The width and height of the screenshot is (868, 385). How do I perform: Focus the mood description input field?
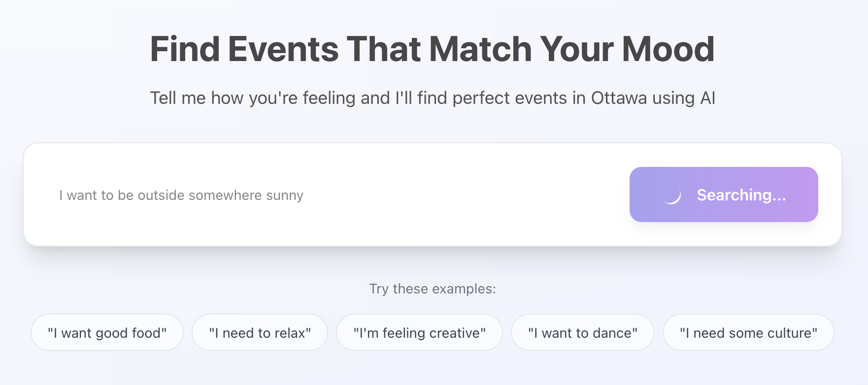point(335,195)
